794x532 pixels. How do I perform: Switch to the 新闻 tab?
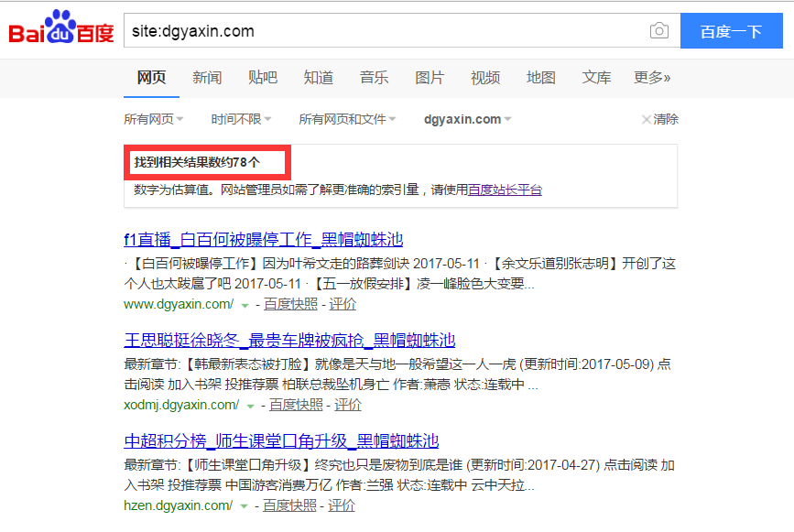pos(207,78)
